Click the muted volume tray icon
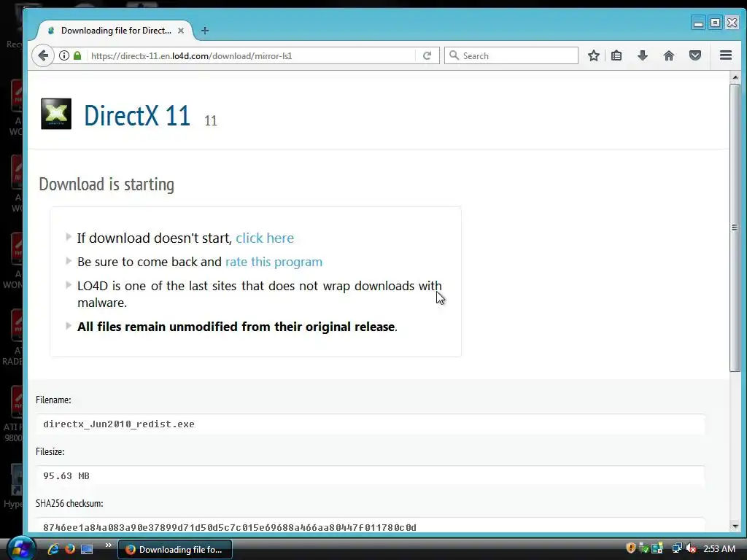 tap(691, 548)
